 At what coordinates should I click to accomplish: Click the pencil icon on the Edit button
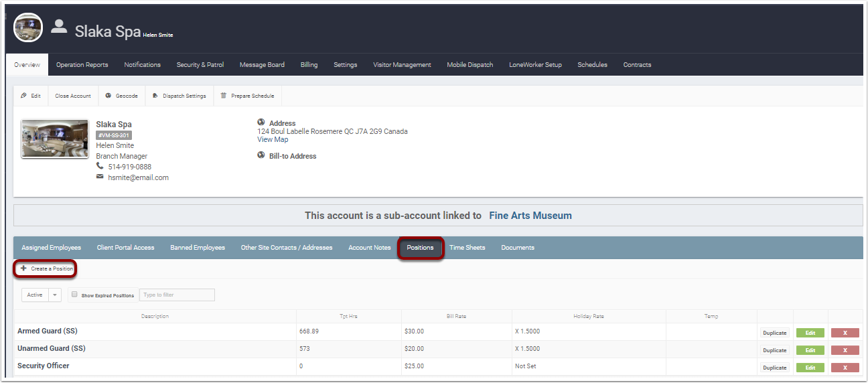(x=24, y=96)
